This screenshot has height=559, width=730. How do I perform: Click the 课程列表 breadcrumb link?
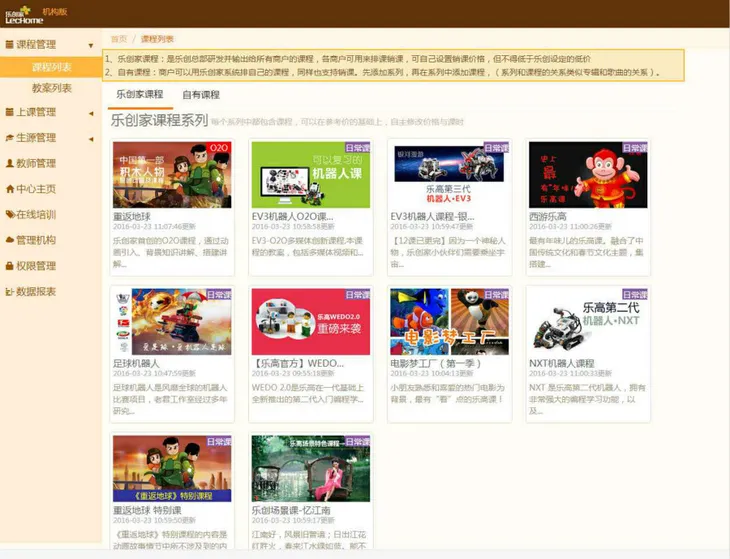tap(157, 39)
